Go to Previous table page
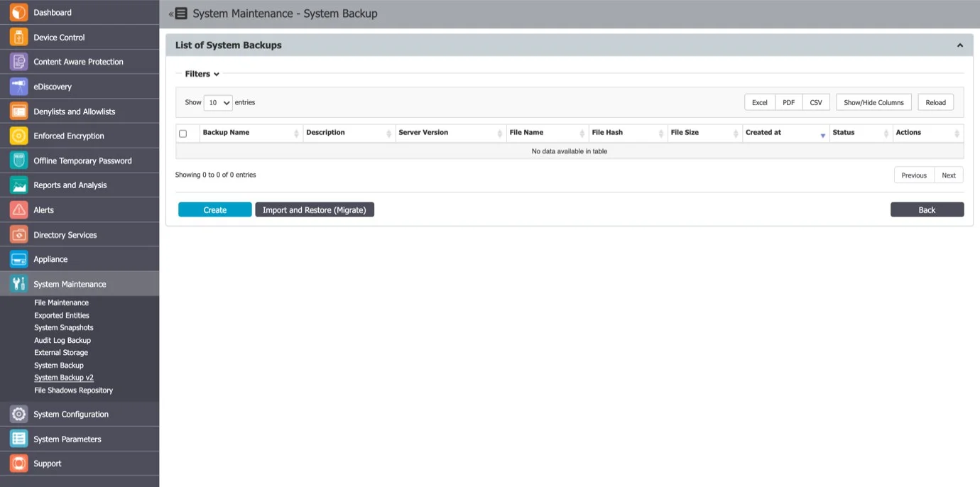The height and width of the screenshot is (487, 980). coord(914,175)
